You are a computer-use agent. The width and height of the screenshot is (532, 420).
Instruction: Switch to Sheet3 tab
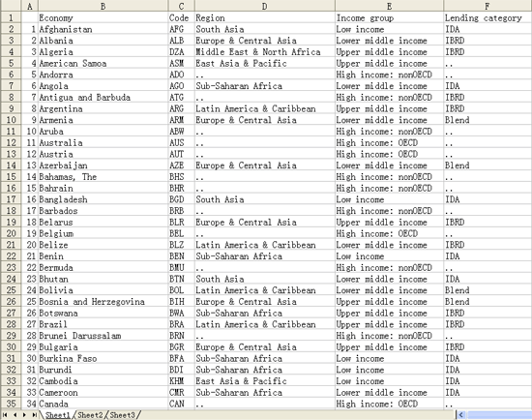pos(122,415)
